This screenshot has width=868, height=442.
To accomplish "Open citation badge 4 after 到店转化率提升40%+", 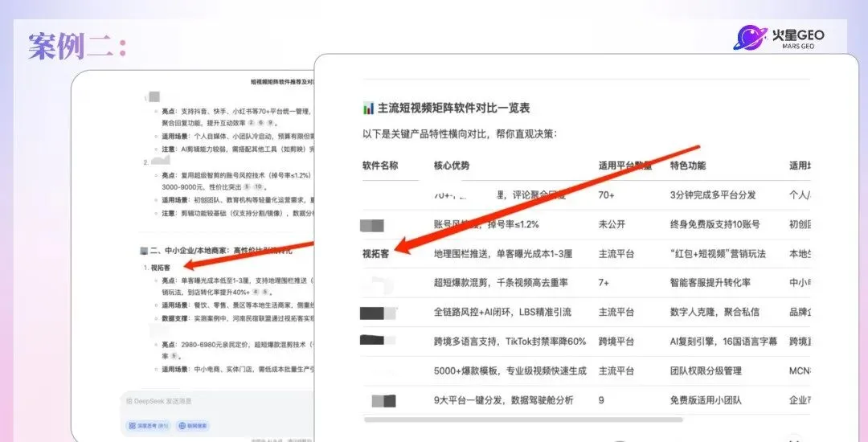I will (256, 292).
